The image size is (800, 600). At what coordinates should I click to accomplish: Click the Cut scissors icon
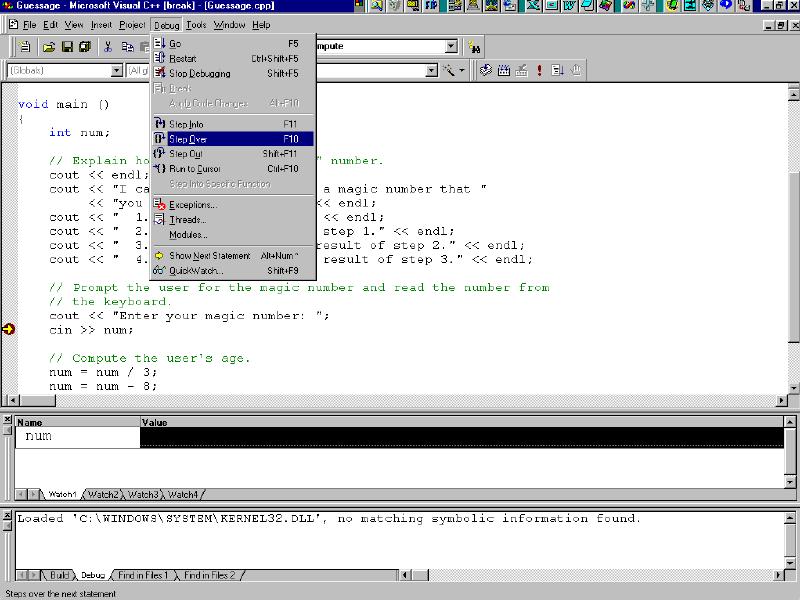pyautogui.click(x=108, y=47)
